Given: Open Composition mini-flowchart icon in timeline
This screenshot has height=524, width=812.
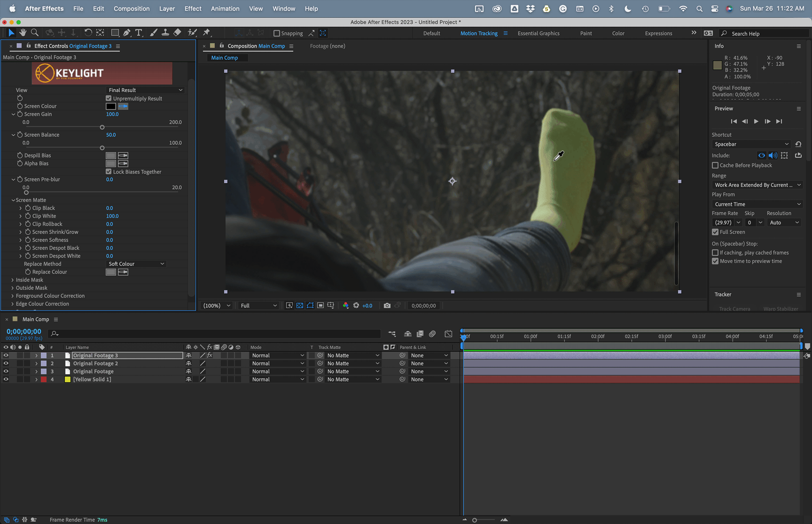Looking at the screenshot, I should (x=392, y=334).
